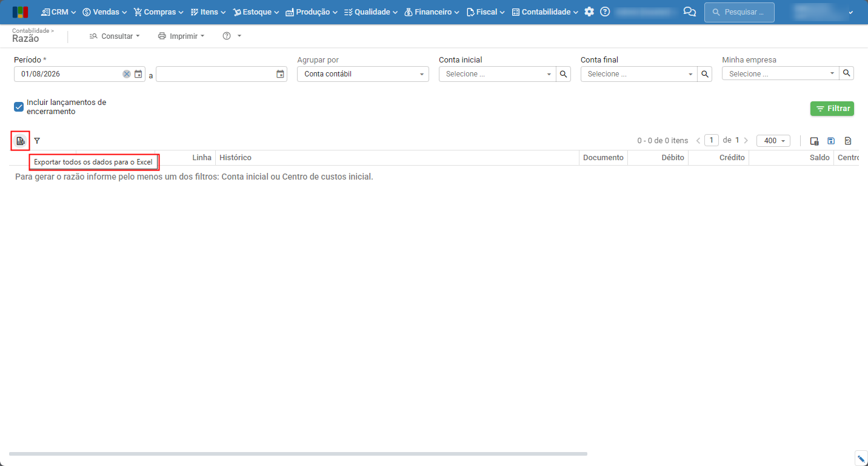Open the Consultar dropdown menu

pos(115,36)
